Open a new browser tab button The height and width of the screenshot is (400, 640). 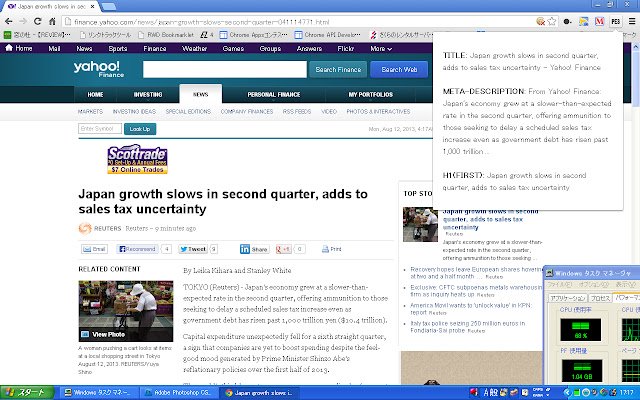(x=109, y=6)
